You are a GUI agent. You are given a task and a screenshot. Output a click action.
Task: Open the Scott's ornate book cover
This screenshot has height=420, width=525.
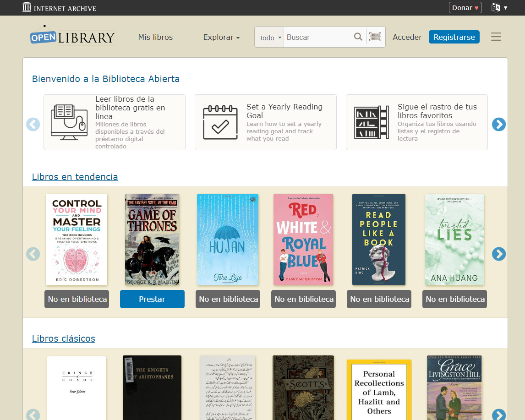(x=303, y=387)
